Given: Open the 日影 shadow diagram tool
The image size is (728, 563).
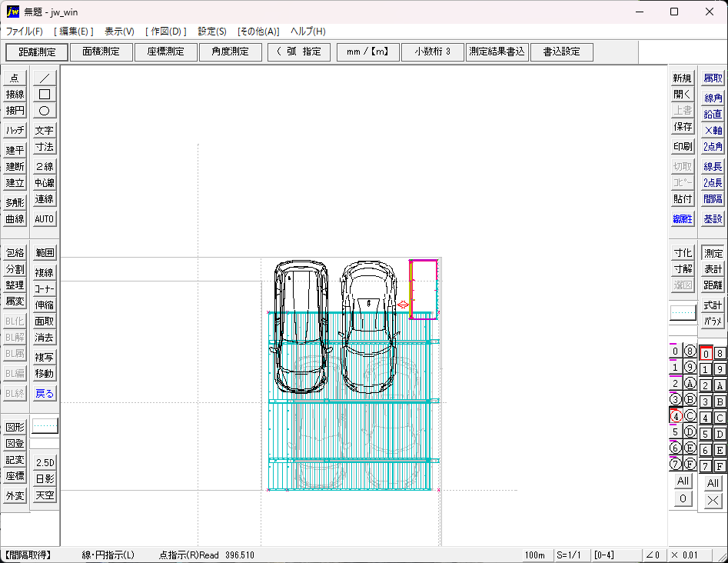Looking at the screenshot, I should coord(45,479).
